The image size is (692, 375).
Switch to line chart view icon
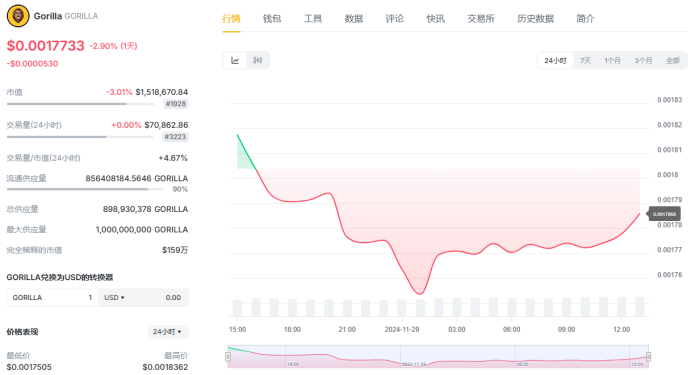point(235,60)
